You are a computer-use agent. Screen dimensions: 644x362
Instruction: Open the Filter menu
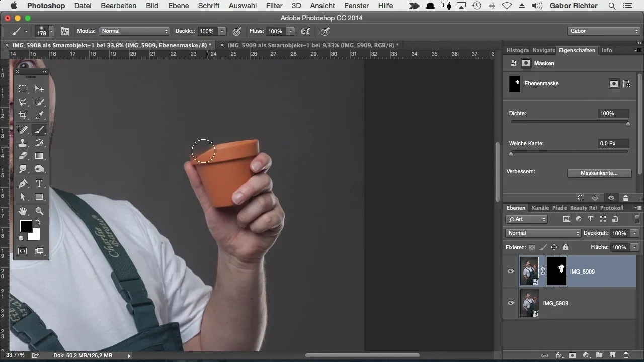click(274, 6)
